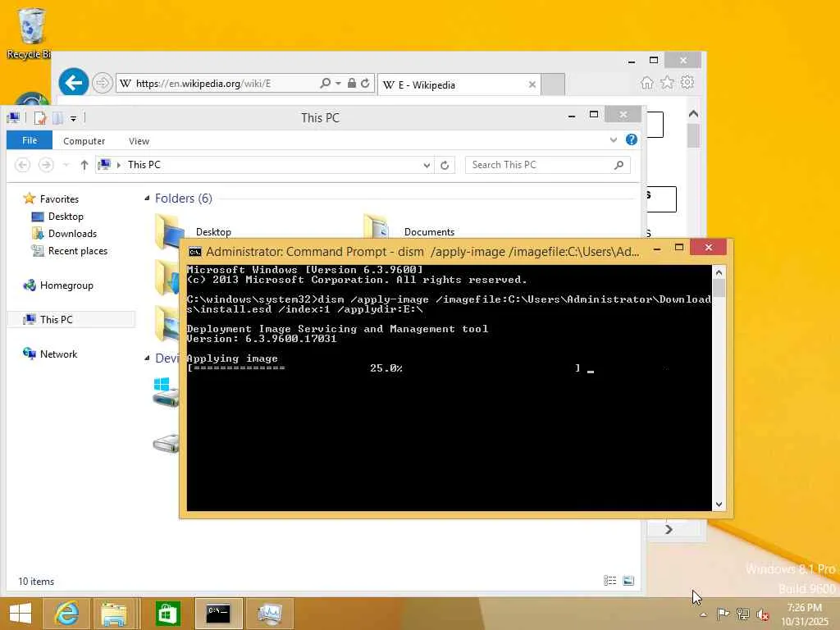Screen dimensions: 840x630
Task: Open IE home page icon
Action: 647,83
